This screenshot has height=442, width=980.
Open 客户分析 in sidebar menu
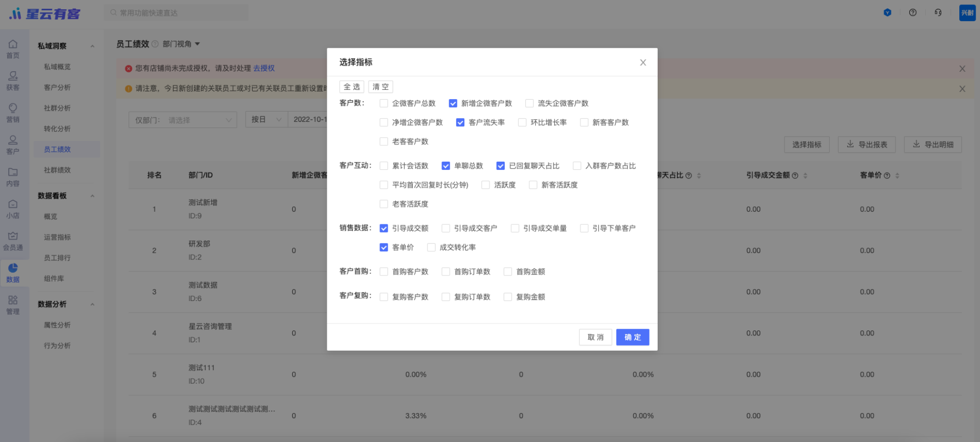coord(57,88)
